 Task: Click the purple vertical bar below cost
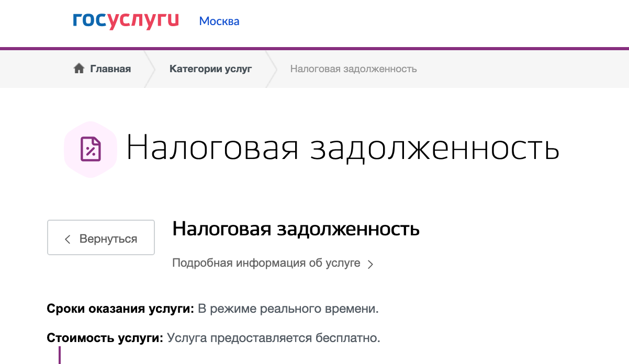(x=60, y=355)
